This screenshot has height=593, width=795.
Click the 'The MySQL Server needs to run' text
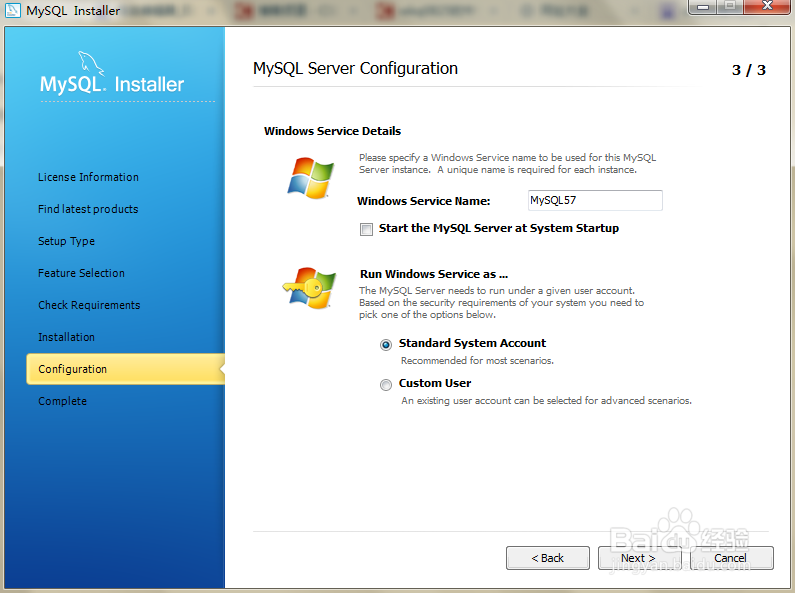501,303
